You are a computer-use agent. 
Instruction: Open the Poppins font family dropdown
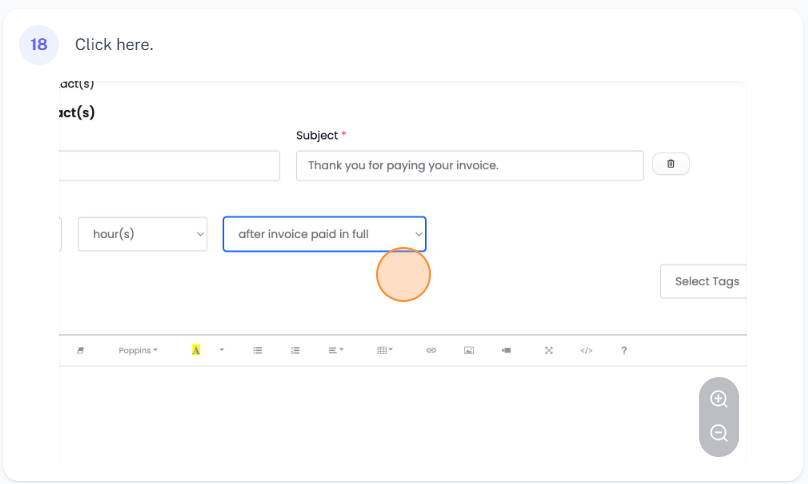tap(138, 351)
